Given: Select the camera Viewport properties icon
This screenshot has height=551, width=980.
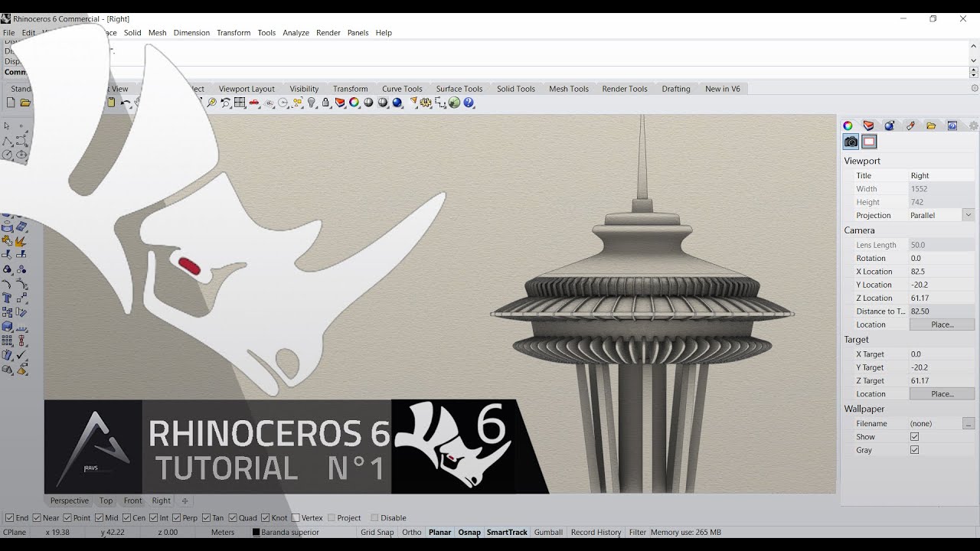Looking at the screenshot, I should coord(851,142).
